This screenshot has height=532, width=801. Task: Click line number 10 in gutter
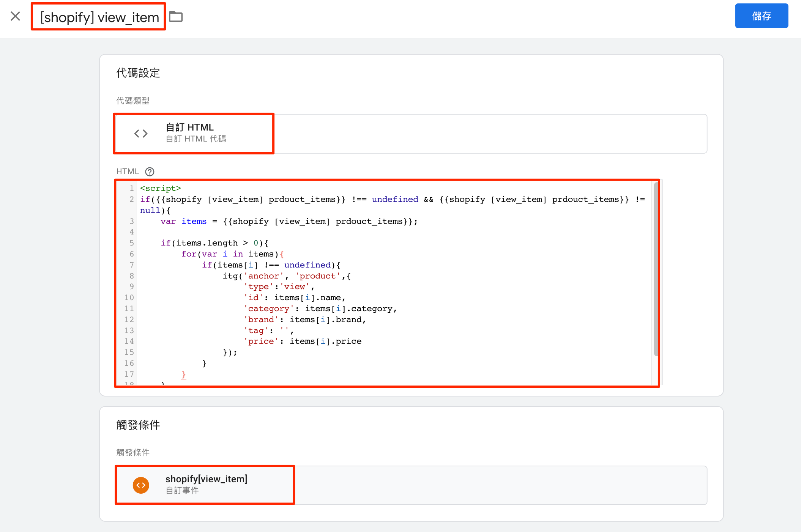[129, 297]
